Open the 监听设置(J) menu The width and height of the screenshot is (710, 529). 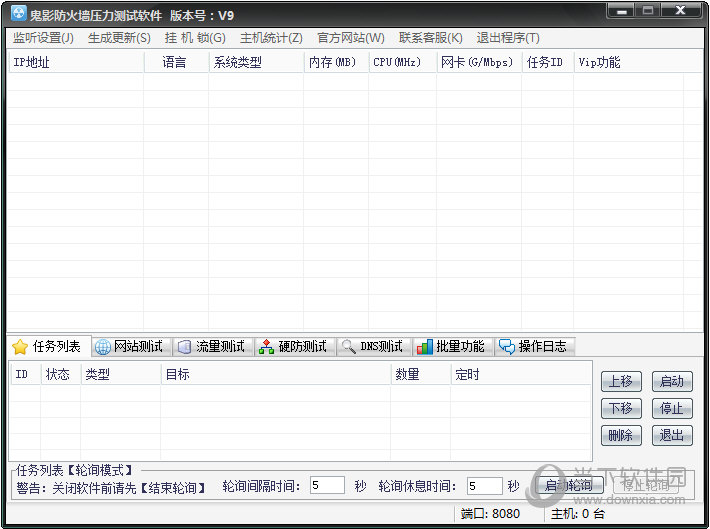coord(43,38)
